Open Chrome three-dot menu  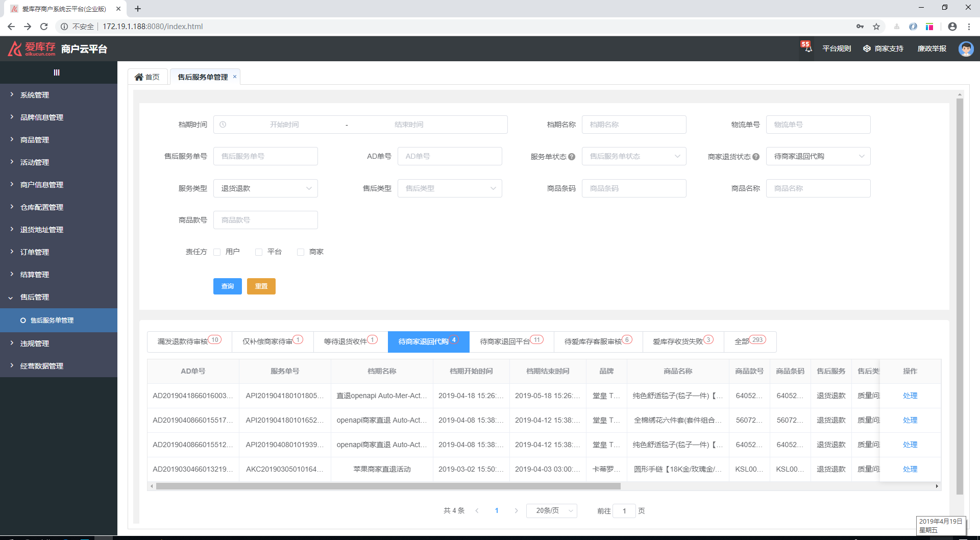point(969,27)
